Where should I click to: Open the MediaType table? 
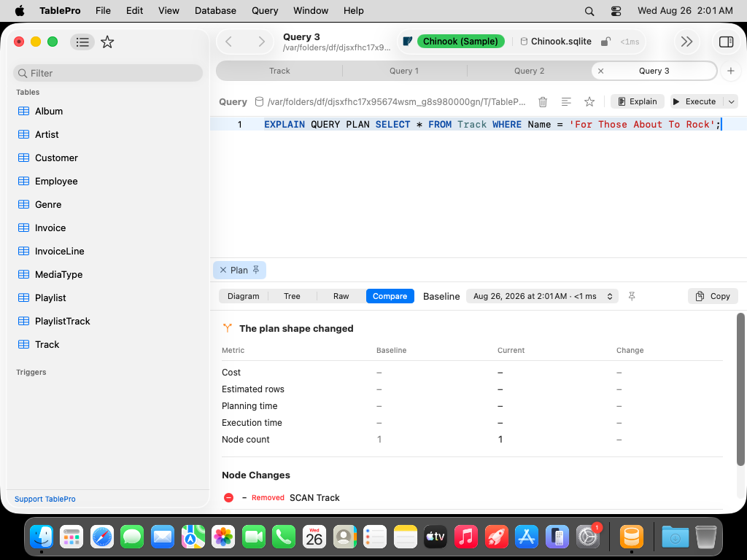(58, 274)
